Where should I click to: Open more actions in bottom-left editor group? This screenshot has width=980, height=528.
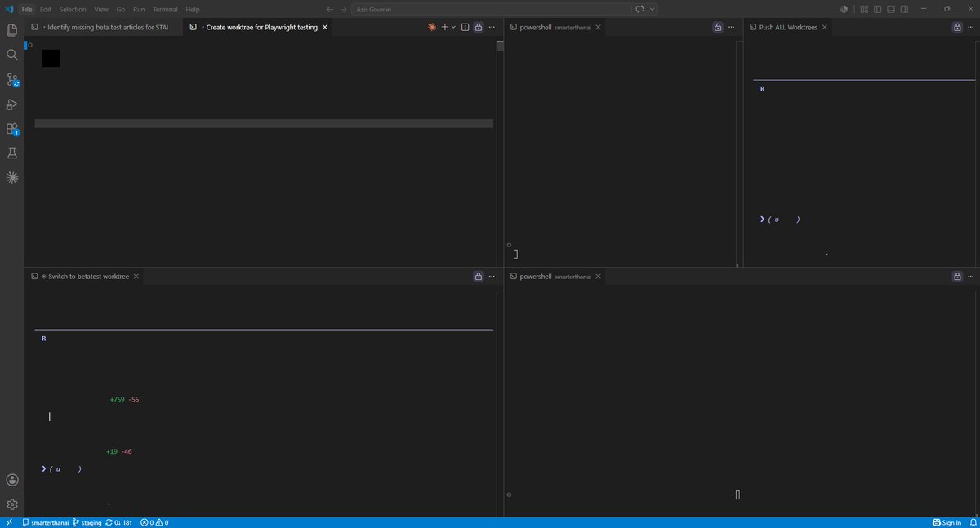(491, 277)
